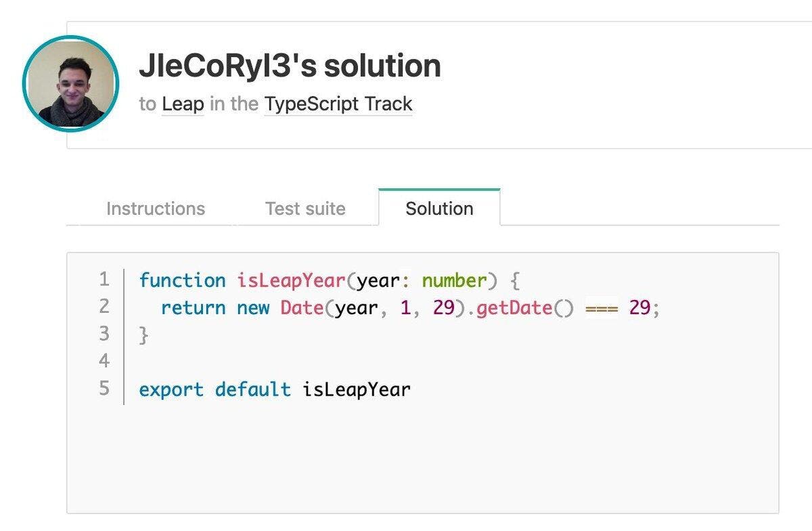Click the "export" keyword on line 5
This screenshot has width=812, height=531.
tap(171, 389)
